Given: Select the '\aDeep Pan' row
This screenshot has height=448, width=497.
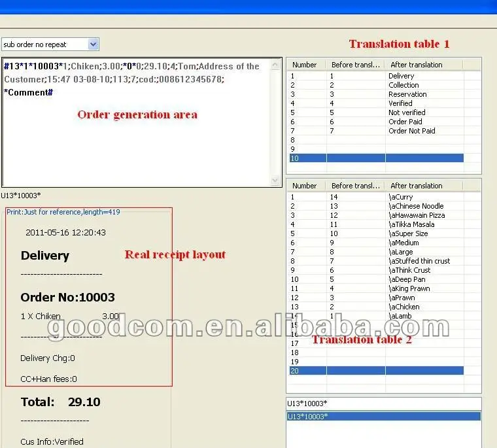Looking at the screenshot, I should coord(377,279).
